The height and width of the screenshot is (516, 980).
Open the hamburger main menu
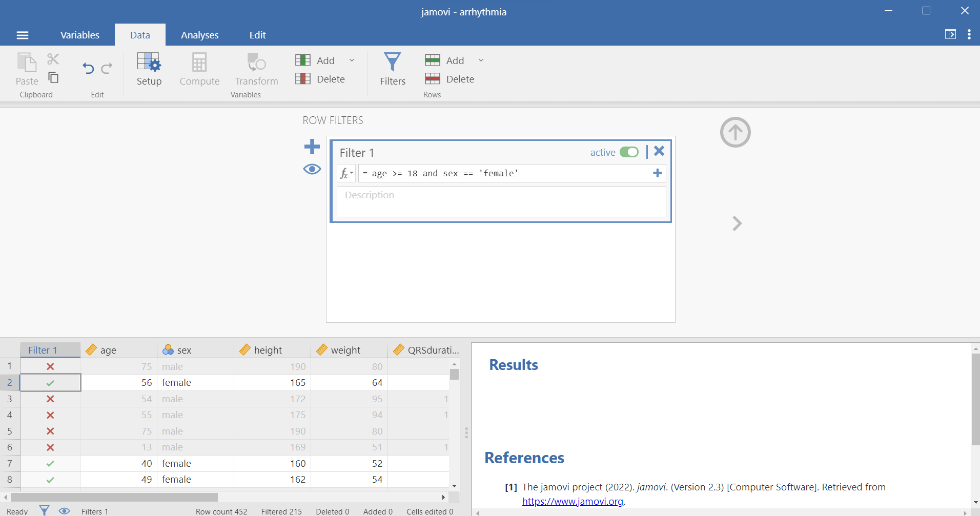23,35
